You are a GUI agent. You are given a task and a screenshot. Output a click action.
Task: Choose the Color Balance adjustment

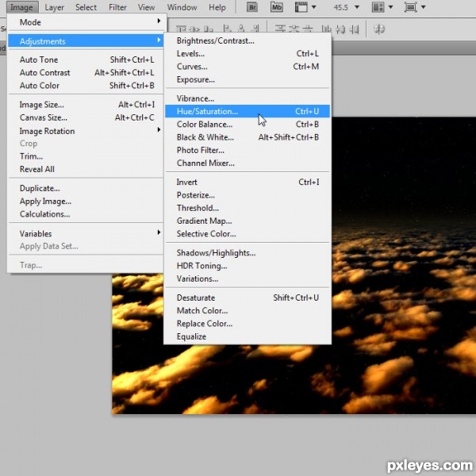point(247,125)
